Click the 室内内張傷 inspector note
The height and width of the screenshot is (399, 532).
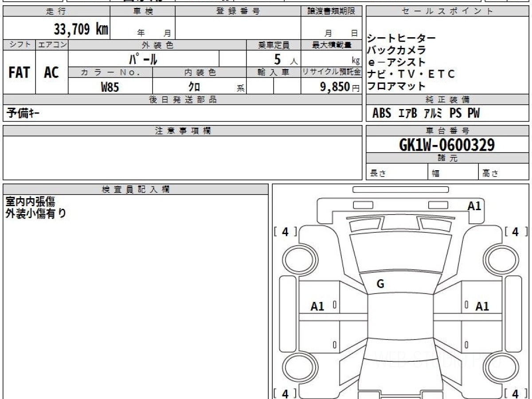tap(30, 202)
